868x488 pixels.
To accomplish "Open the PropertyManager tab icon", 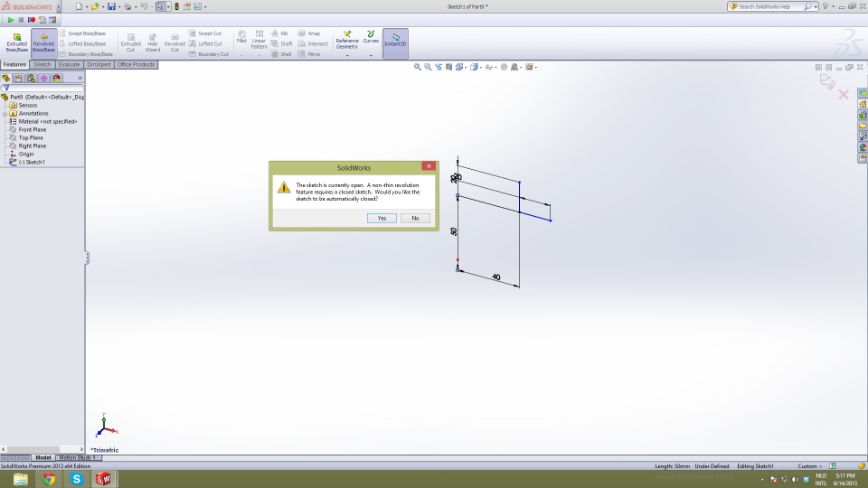I will click(18, 78).
